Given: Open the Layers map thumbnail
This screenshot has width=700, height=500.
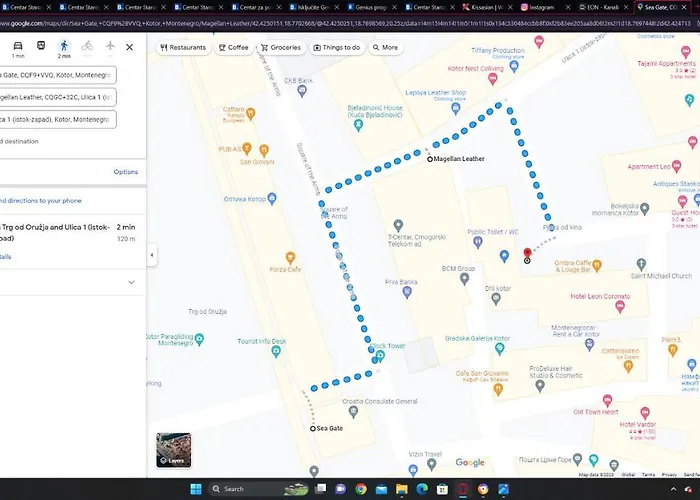Looking at the screenshot, I should tap(174, 450).
